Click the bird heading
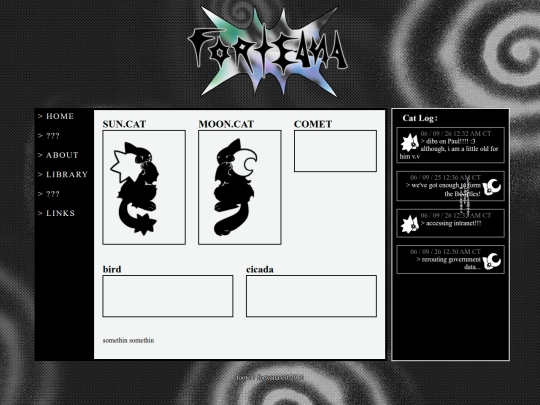Viewport: 540px width, 405px height. (x=112, y=269)
